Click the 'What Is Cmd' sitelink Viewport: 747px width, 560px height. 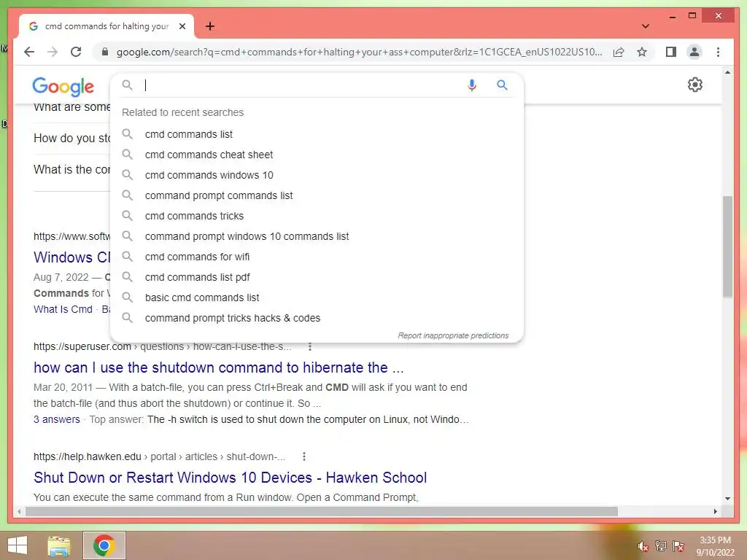click(x=63, y=309)
